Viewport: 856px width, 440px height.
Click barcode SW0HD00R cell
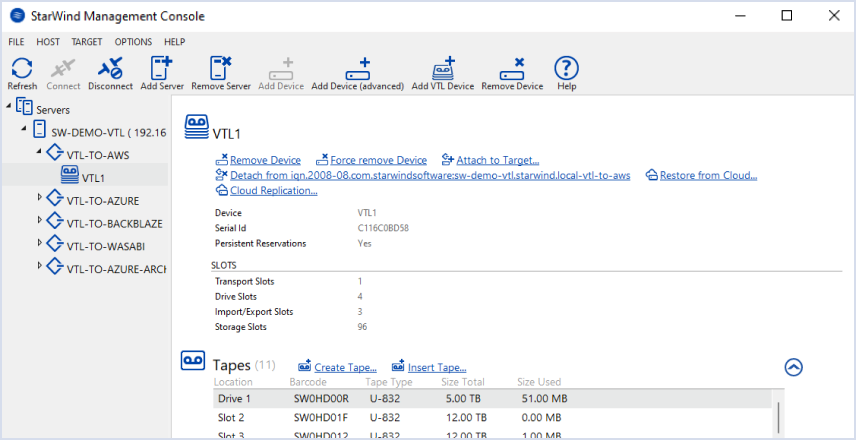point(321,399)
